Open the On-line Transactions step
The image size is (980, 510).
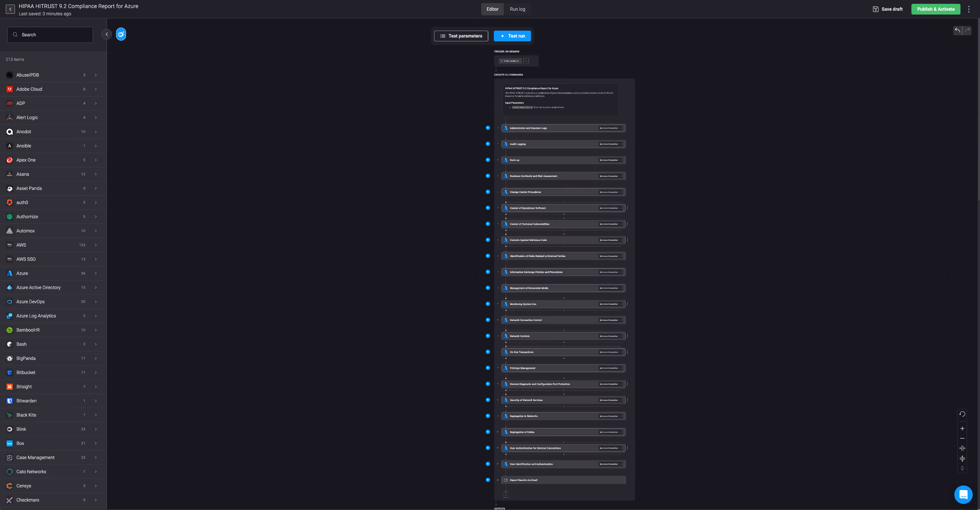[x=563, y=352]
